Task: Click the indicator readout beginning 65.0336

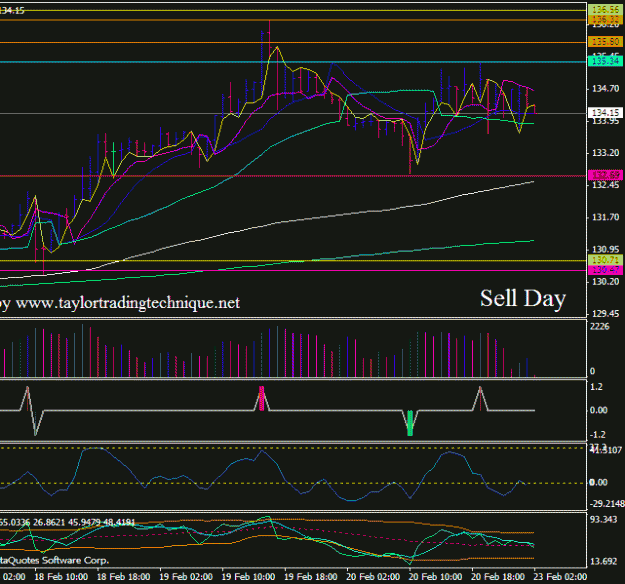Action: (x=67, y=522)
